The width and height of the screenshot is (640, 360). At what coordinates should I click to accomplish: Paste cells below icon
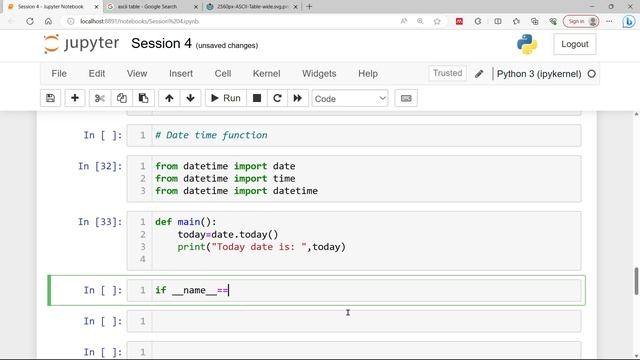pyautogui.click(x=143, y=98)
